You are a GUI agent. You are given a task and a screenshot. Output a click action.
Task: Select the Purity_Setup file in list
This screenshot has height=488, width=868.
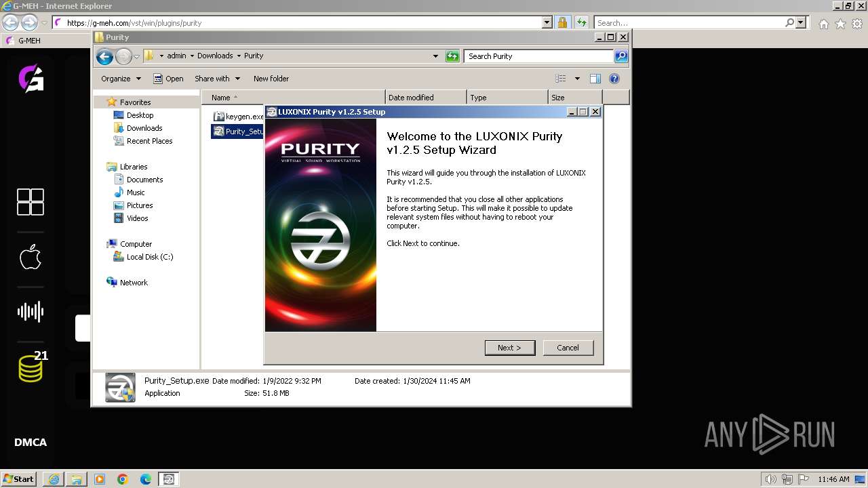coord(237,131)
